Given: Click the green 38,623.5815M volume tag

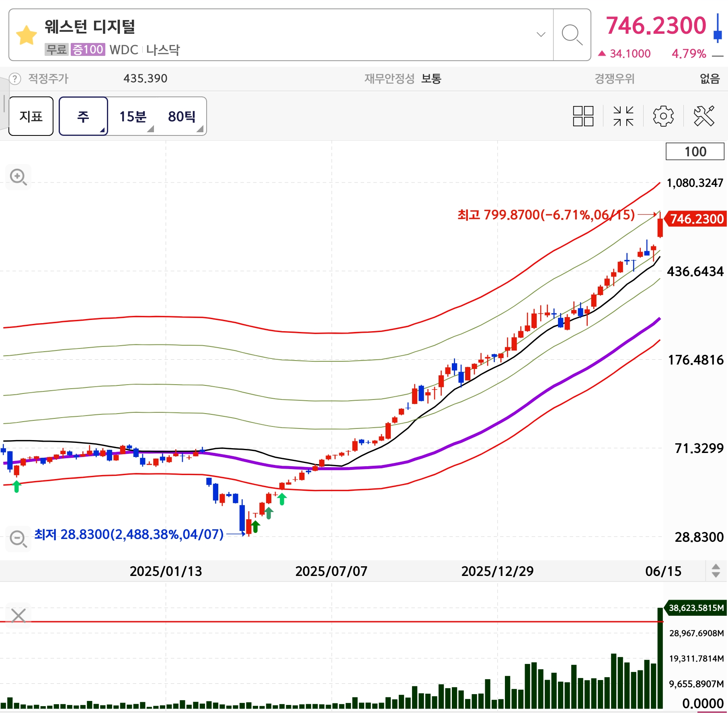Looking at the screenshot, I should tap(696, 608).
